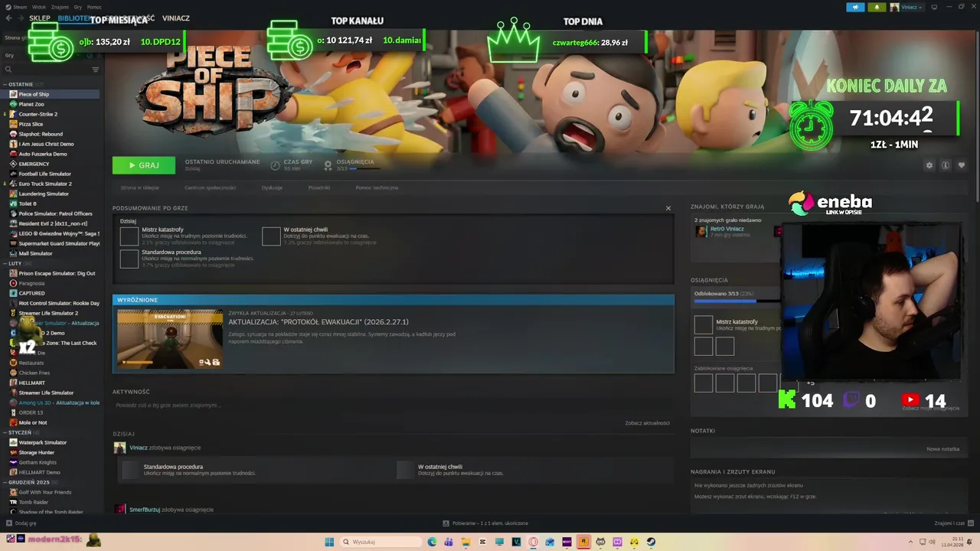
Task: Go to the VINIACZ profile tab
Action: [176, 18]
